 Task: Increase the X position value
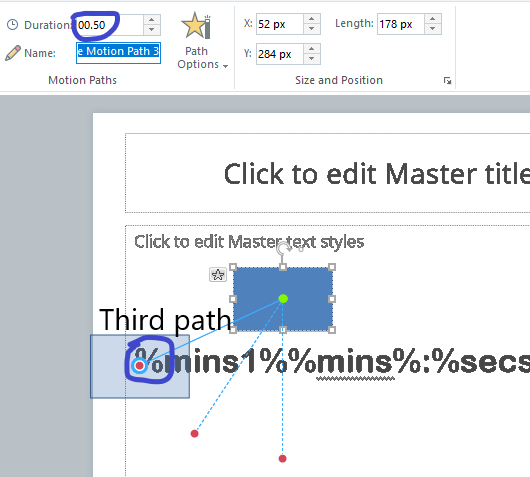click(x=312, y=19)
